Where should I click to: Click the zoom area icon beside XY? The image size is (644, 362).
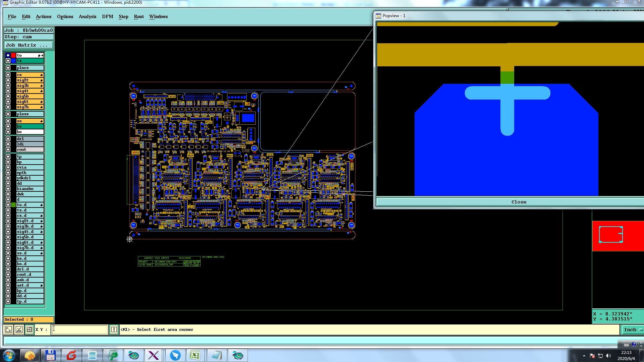tap(8, 329)
